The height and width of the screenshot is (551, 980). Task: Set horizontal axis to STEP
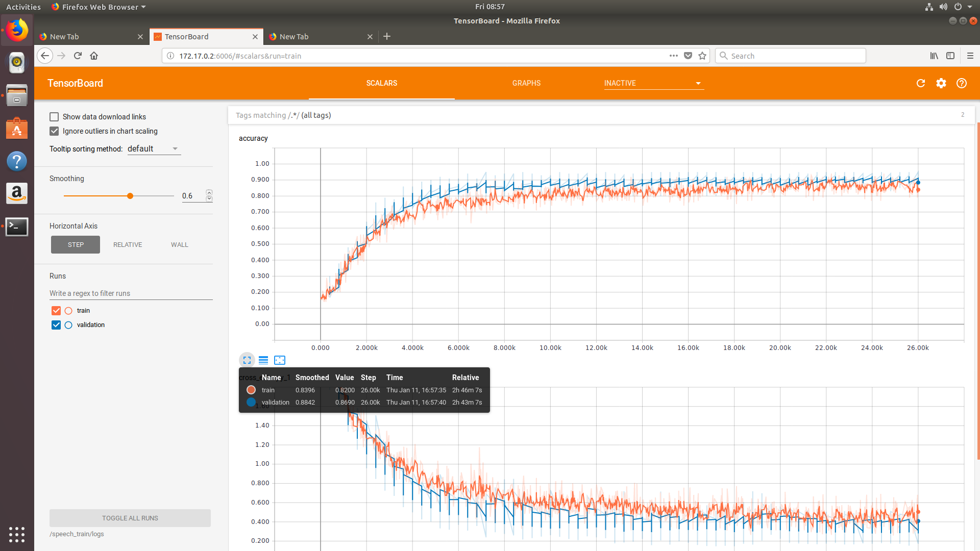(76, 245)
